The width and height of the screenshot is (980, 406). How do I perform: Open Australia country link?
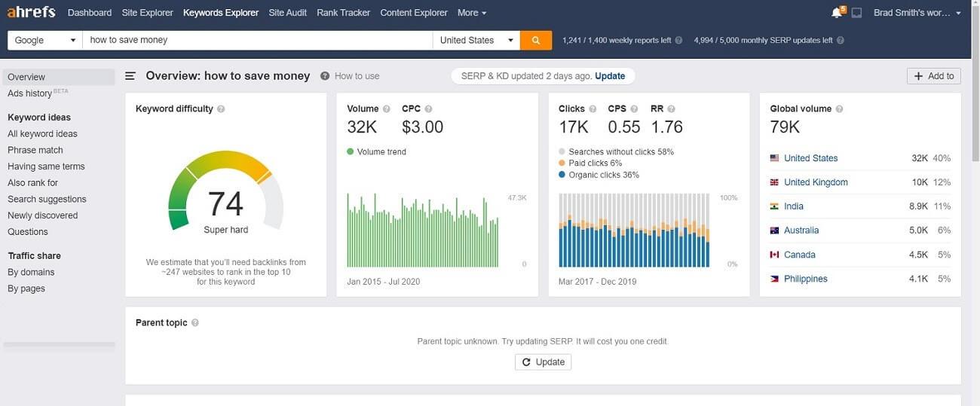coord(801,230)
